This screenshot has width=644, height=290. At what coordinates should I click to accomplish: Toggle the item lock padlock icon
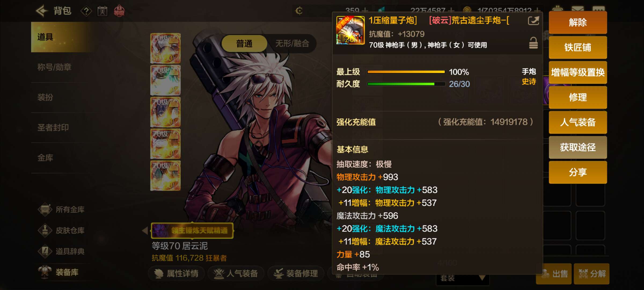point(533,43)
